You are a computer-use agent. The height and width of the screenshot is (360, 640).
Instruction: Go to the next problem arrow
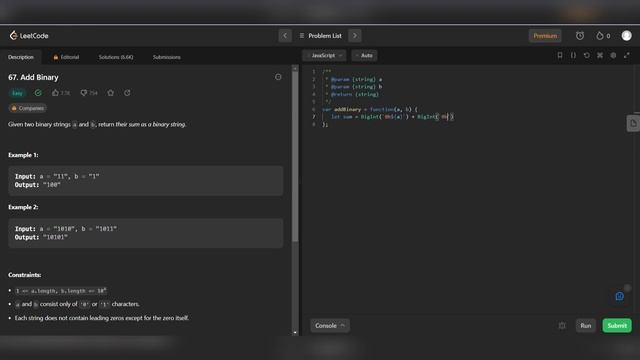click(x=355, y=36)
